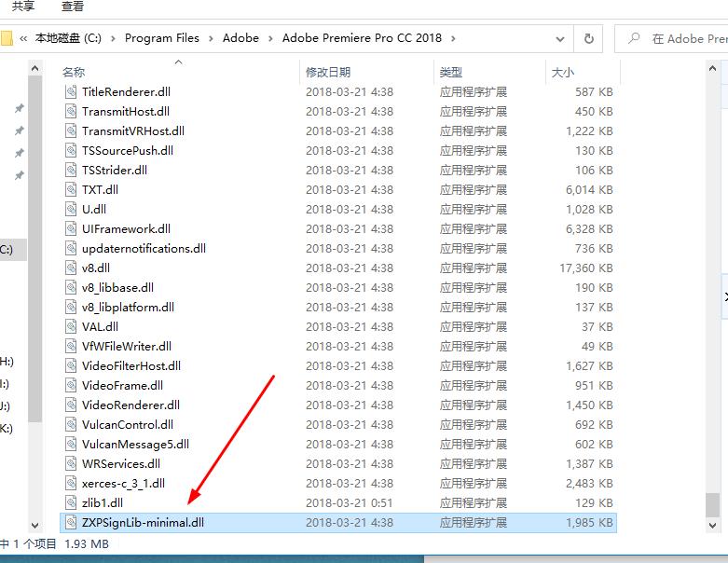Click the TransmitHost.dll file icon
Screen dimensions: 728x563
pyautogui.click(x=71, y=112)
